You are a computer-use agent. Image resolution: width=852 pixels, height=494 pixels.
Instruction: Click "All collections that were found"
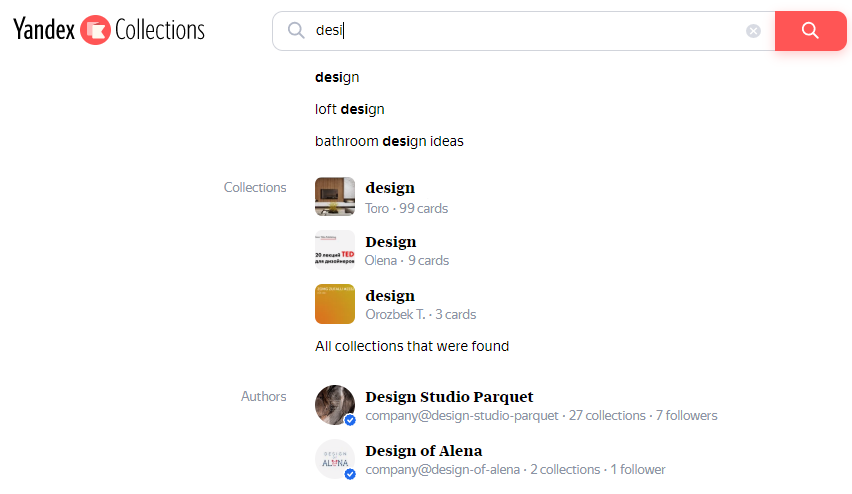pyautogui.click(x=412, y=346)
